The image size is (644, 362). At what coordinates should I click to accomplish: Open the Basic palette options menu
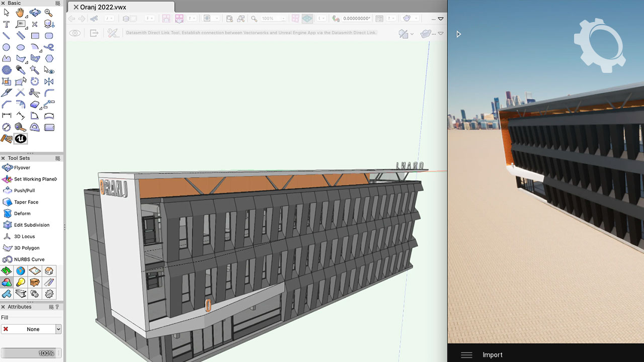57,4
